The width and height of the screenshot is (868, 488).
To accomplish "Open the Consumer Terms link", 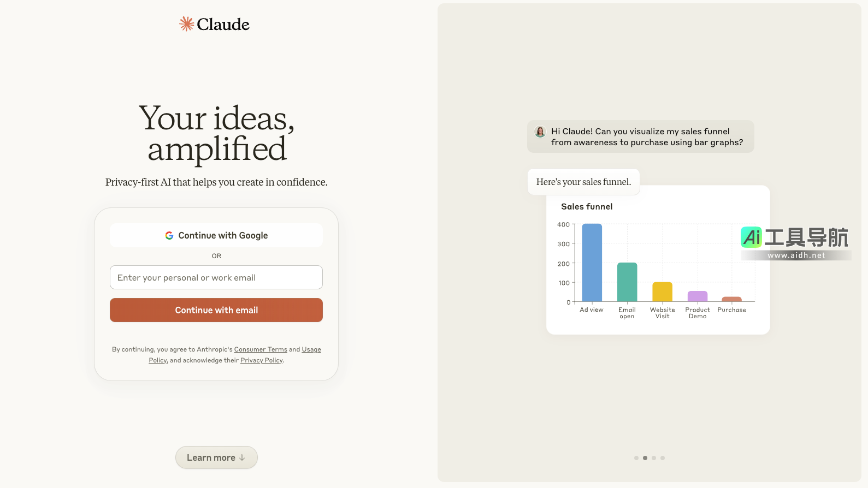I will click(261, 349).
